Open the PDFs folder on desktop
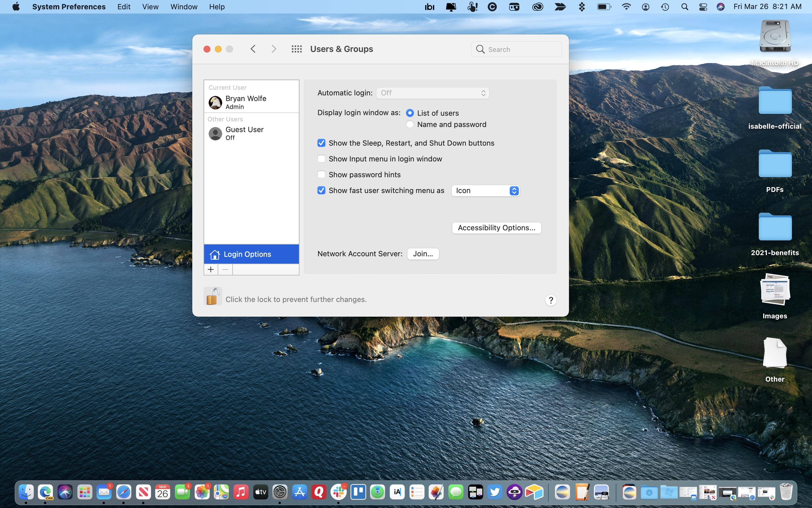The width and height of the screenshot is (812, 508). pos(775,163)
